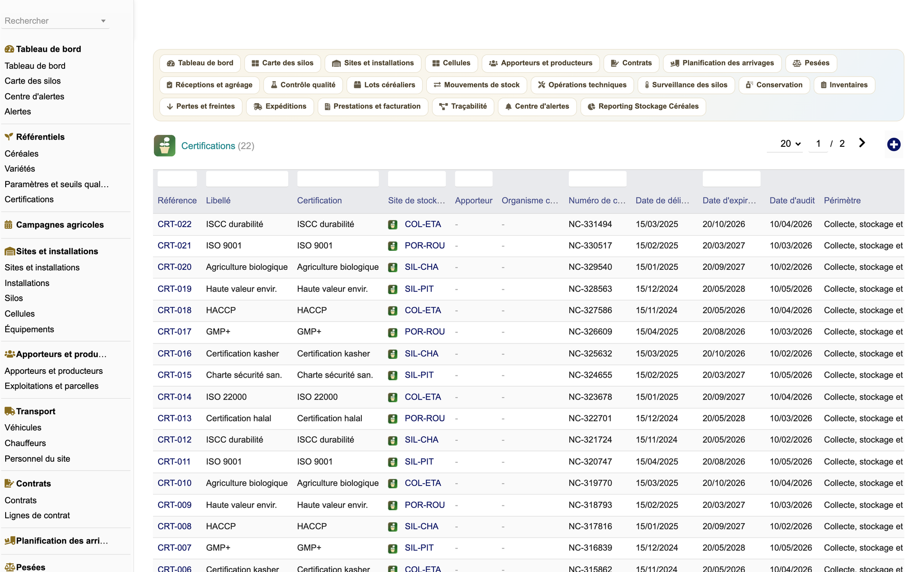Click certificate number NC-331494
924x572 pixels.
click(x=590, y=224)
